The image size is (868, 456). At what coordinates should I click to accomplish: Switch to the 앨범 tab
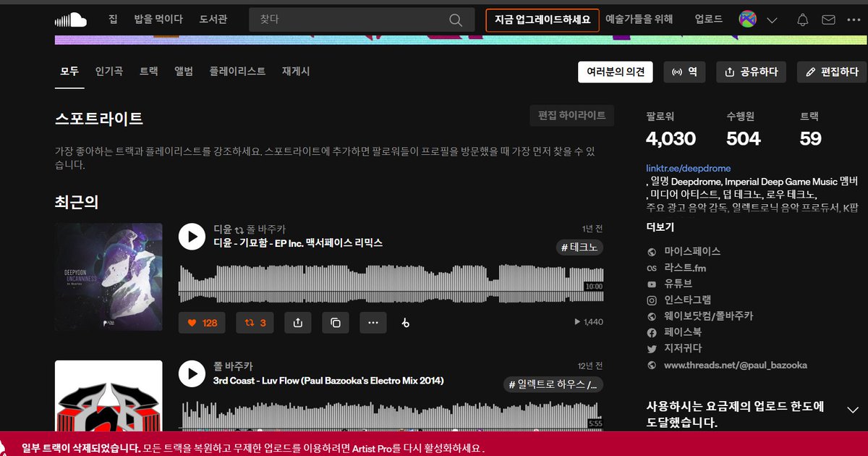(184, 71)
